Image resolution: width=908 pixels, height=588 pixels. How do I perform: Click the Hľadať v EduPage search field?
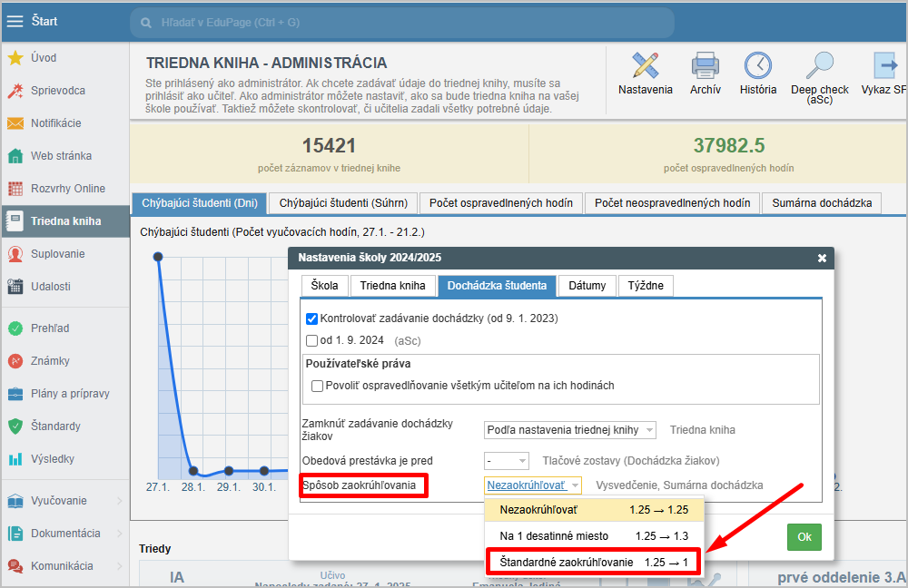[x=401, y=22]
